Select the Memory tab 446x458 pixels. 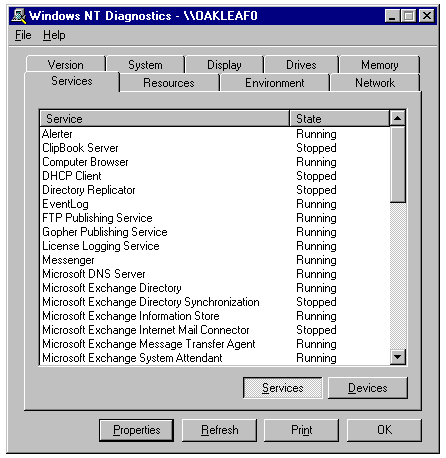point(380,64)
